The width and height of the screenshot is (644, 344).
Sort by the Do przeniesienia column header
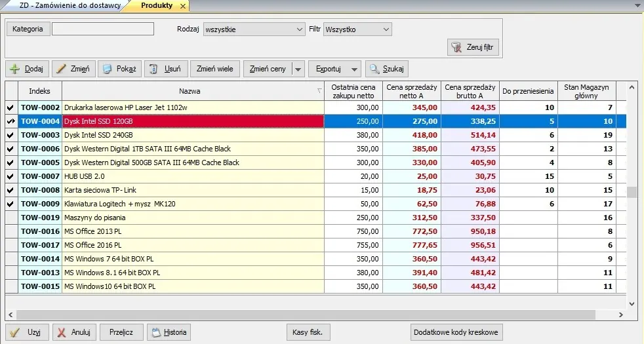[528, 90]
